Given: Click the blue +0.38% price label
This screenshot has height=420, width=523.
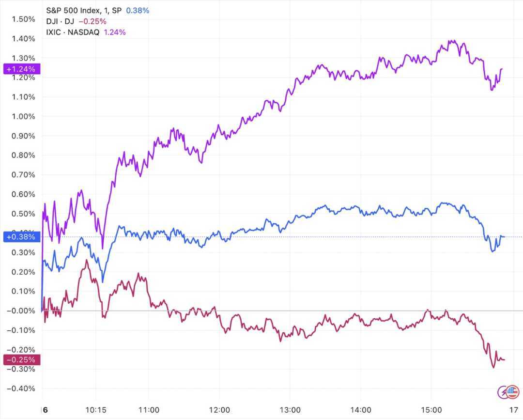Looking at the screenshot, I should tap(20, 237).
